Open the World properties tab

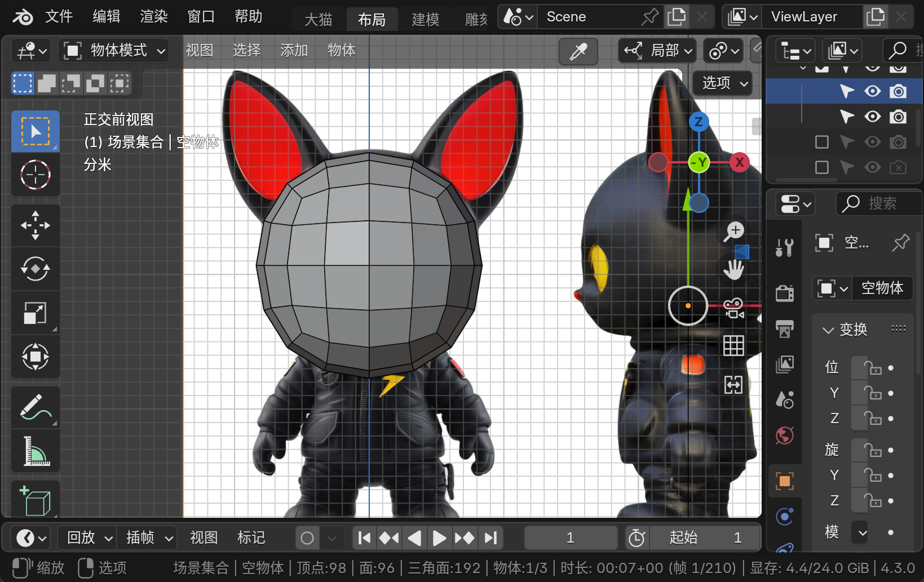[x=785, y=435]
